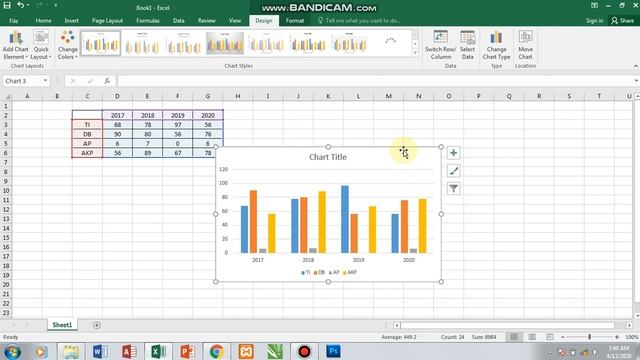Click Zoom out minus button
Image resolution: width=640 pixels, height=360 pixels.
563,337
